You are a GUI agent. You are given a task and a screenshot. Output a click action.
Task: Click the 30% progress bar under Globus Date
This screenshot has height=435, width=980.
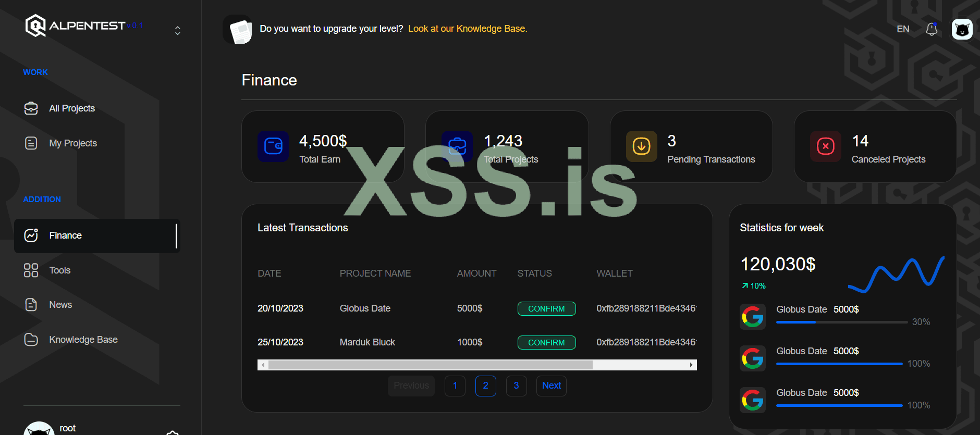coord(842,322)
